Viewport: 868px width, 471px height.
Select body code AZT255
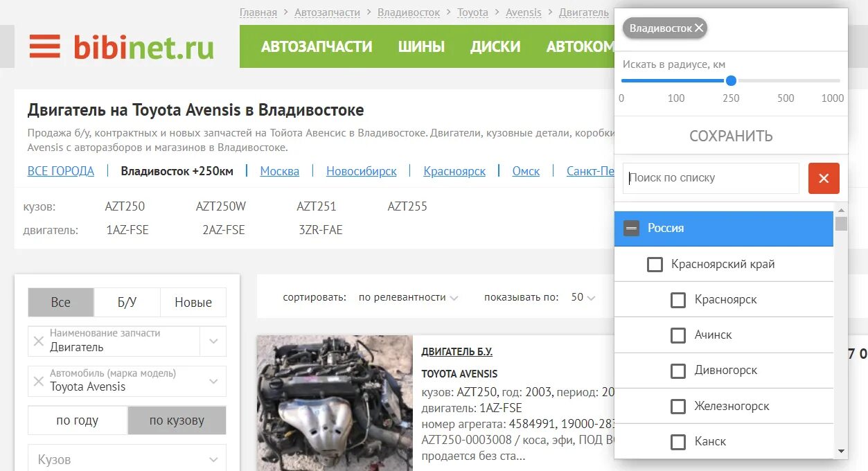(x=407, y=206)
